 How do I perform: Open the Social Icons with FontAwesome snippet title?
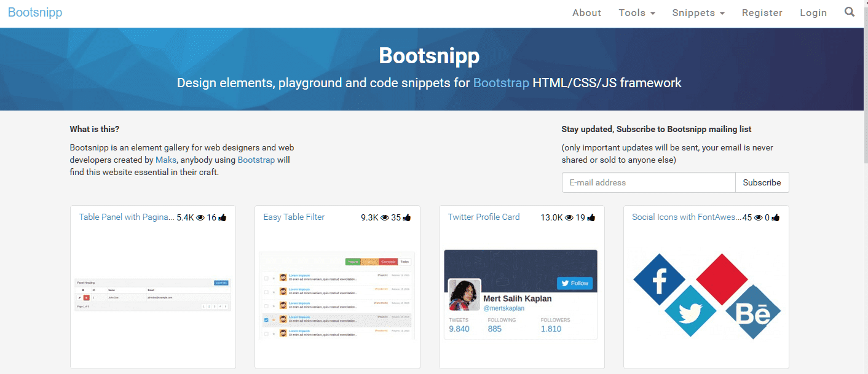click(x=686, y=217)
